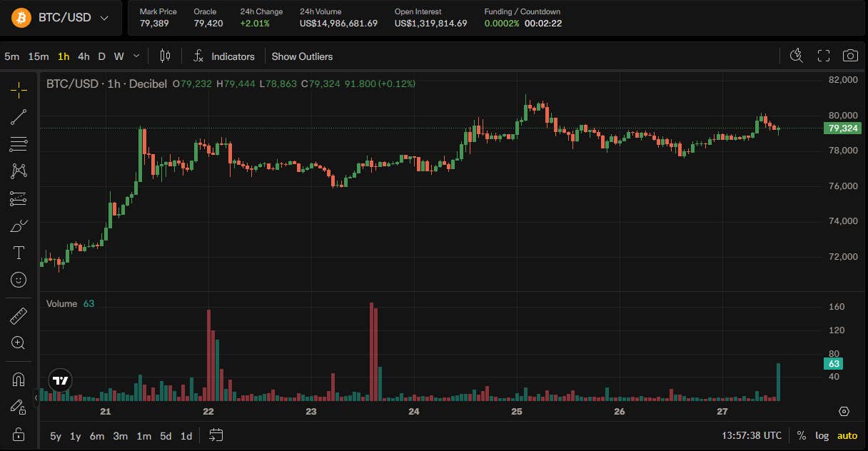Click the 24h Change +2.01% value
Screen dimensions: 868x451
(x=255, y=24)
